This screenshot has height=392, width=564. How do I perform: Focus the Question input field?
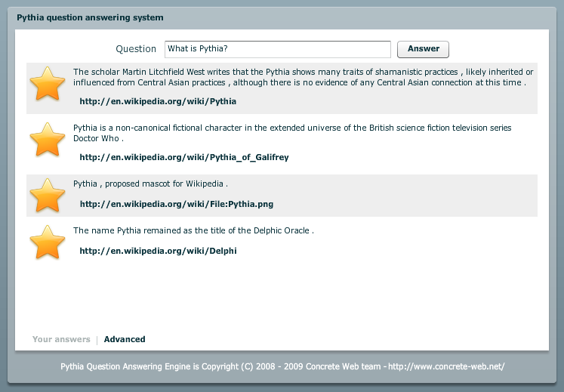pos(278,49)
